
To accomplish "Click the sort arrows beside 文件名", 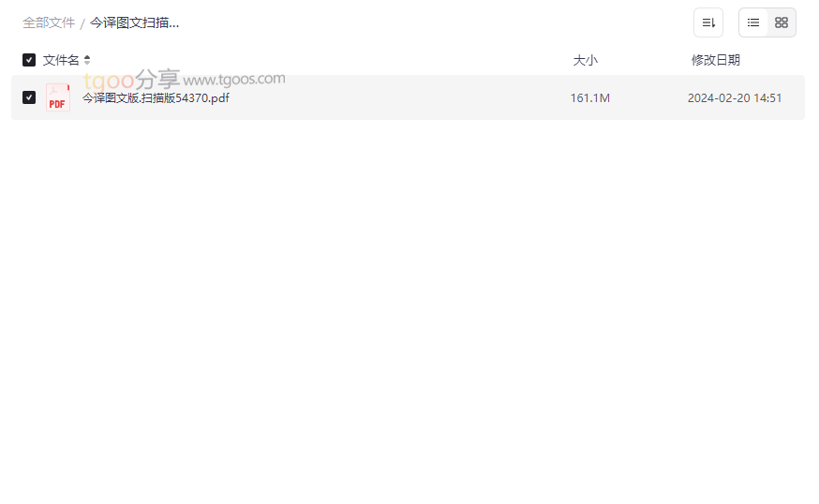I will tap(87, 60).
